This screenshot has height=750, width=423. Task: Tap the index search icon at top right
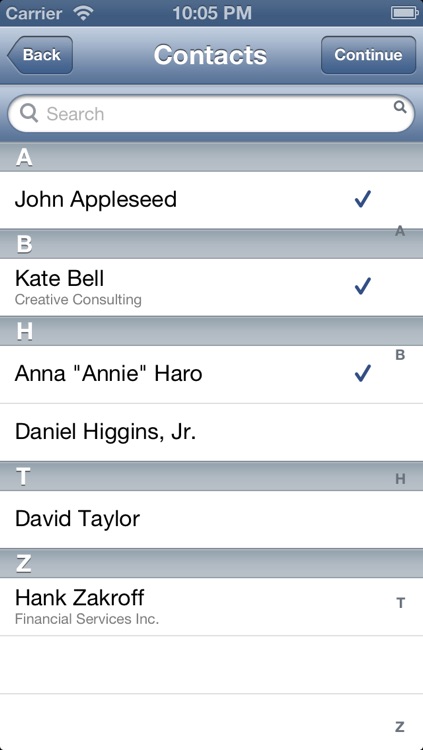pyautogui.click(x=400, y=106)
